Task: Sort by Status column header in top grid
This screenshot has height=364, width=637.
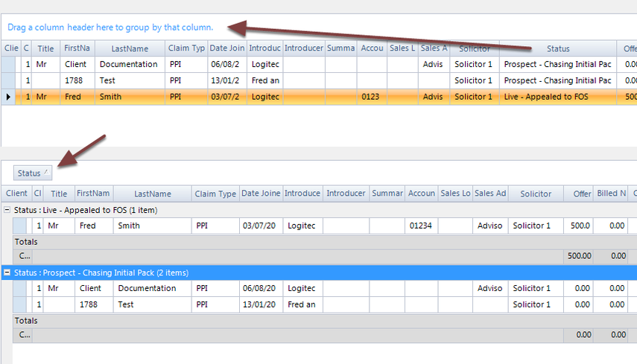Action: click(558, 48)
